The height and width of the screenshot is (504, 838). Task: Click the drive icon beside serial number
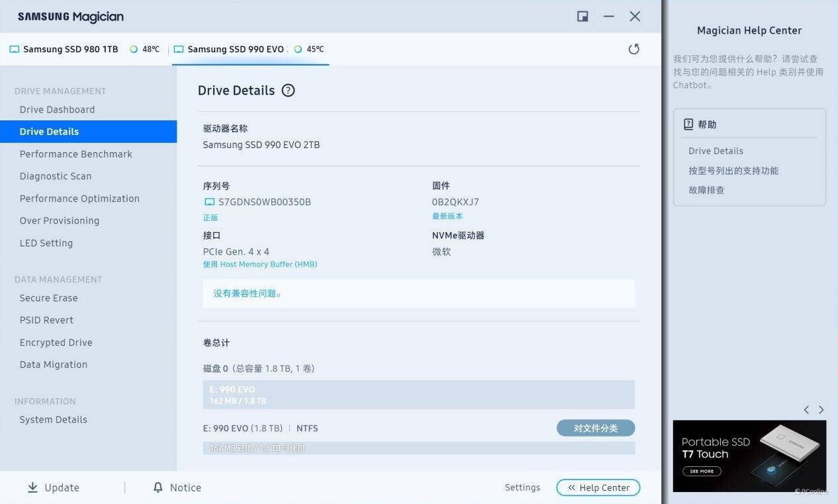(x=209, y=202)
